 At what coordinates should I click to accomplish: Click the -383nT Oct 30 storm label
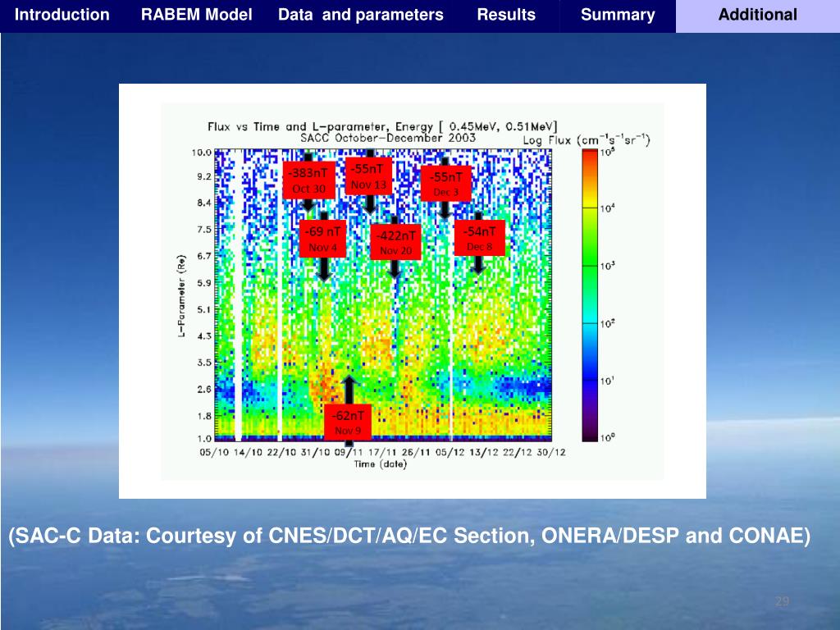tap(308, 180)
